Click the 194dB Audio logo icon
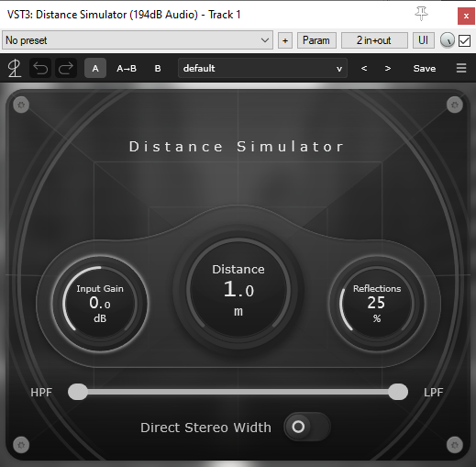Viewport: 476px width, 467px height. [15, 68]
